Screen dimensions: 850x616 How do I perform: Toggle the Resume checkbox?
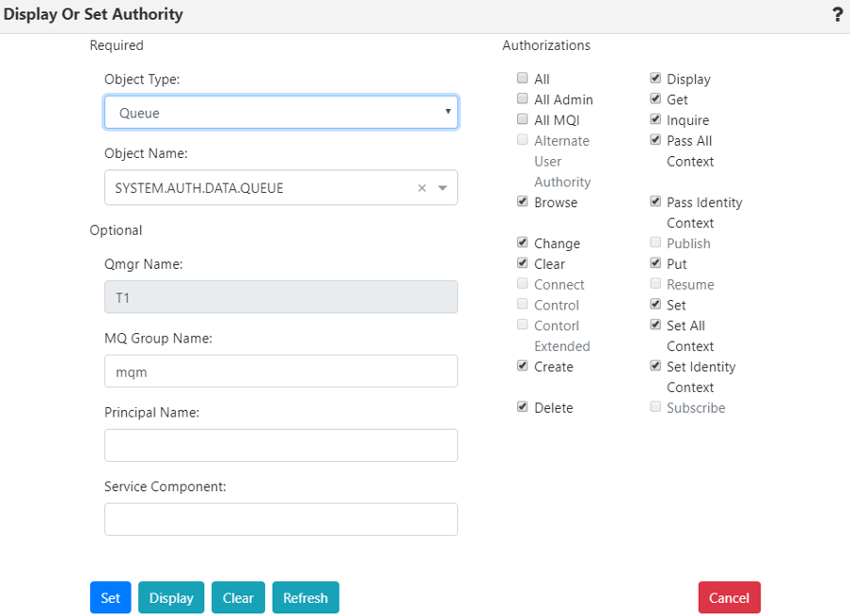pos(655,284)
